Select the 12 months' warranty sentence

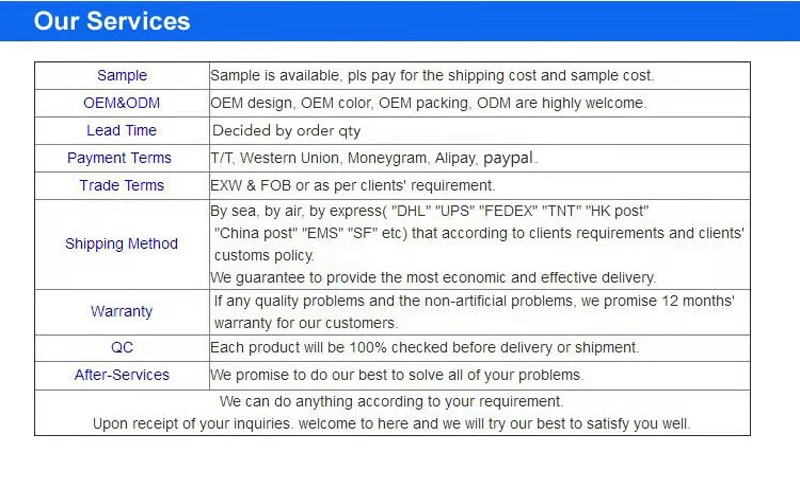[474, 312]
